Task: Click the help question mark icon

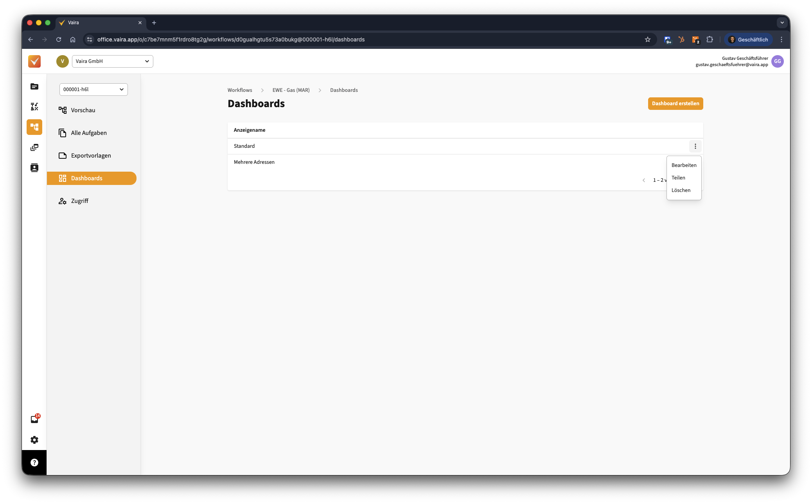Action: coord(34,463)
